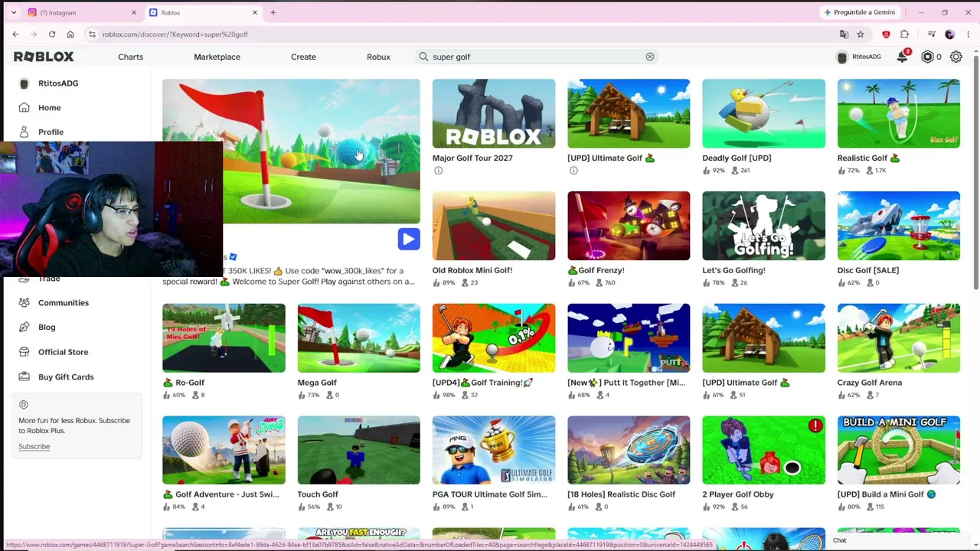Screen dimensions: 980x551
Task: Visit the Official Store
Action: (63, 352)
